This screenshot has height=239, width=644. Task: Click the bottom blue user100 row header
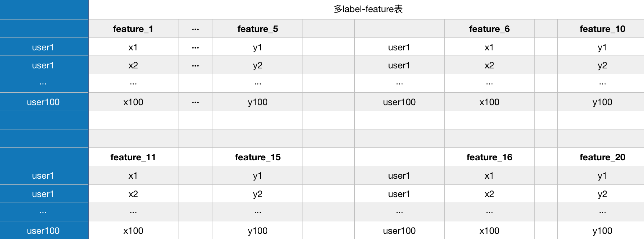coord(44,231)
